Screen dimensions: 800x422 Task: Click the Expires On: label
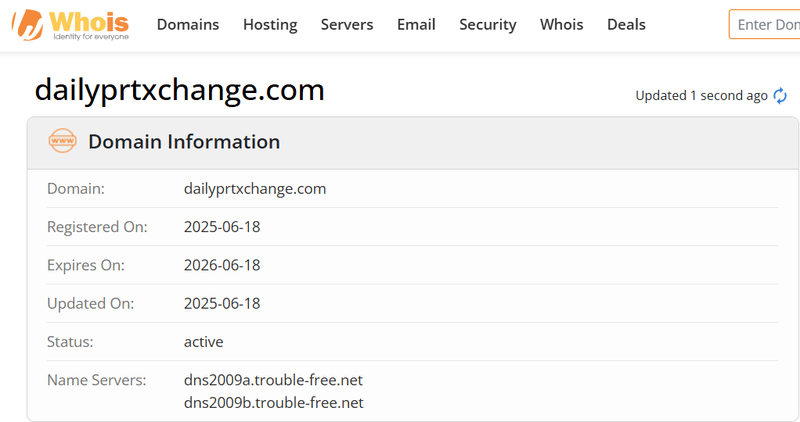click(86, 265)
